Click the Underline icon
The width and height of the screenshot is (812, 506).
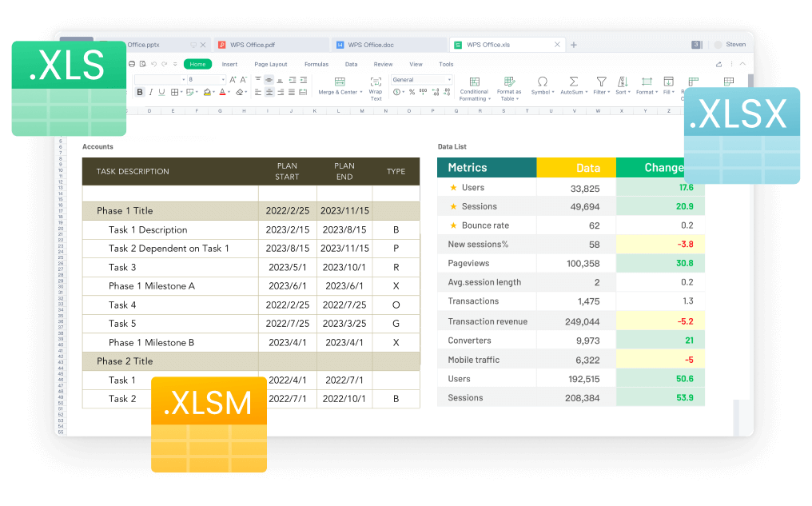pos(161,91)
